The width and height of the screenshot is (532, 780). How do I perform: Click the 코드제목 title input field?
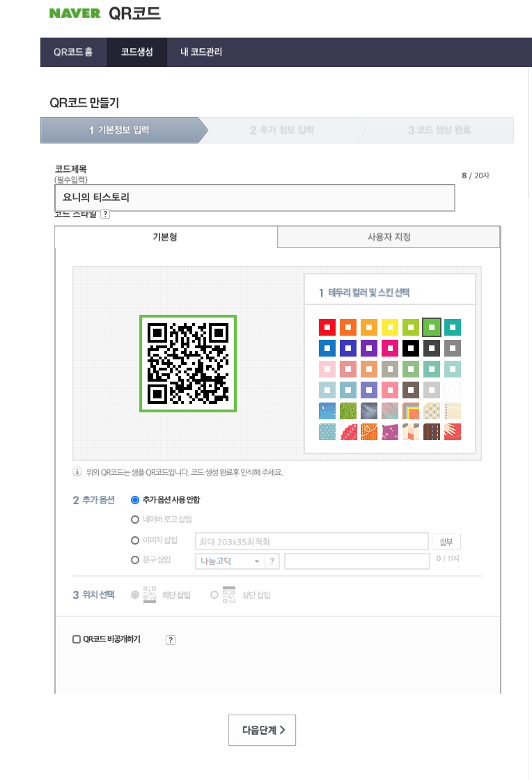tap(255, 198)
